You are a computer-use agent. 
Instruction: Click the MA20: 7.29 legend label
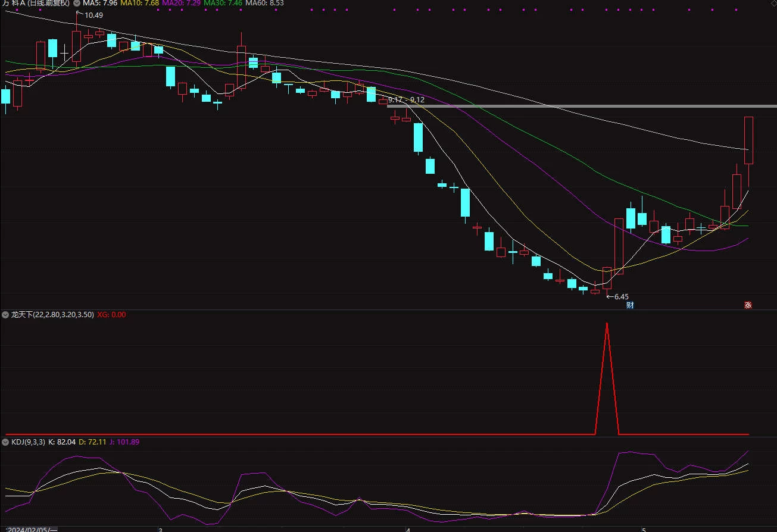[x=181, y=3]
